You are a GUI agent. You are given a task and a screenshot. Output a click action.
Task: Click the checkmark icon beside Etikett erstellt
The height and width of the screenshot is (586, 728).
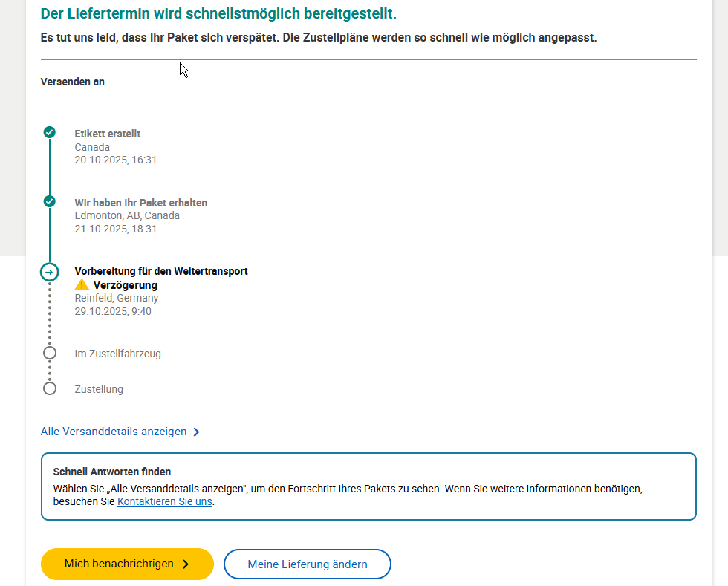[x=49, y=133]
